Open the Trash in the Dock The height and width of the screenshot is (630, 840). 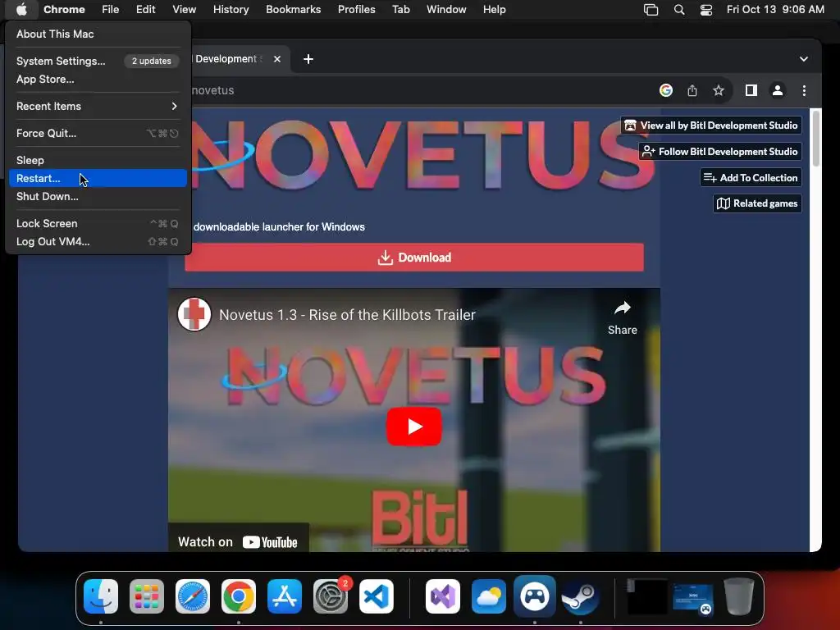coord(739,596)
